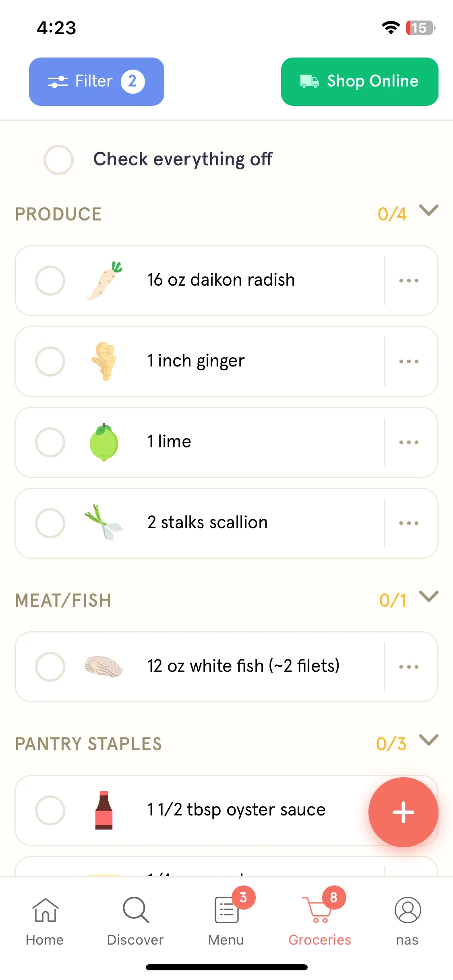This screenshot has width=453, height=980.
Task: Open more options for 1 inch ginger
Action: tap(409, 361)
